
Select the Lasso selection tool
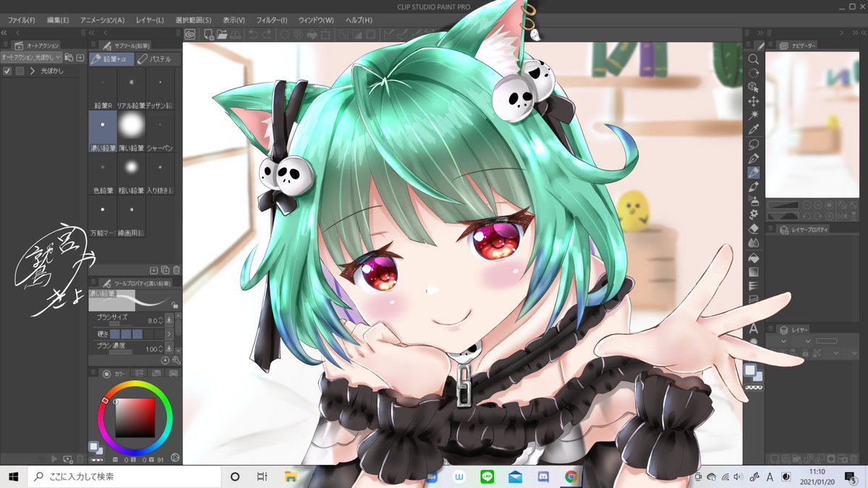click(753, 144)
